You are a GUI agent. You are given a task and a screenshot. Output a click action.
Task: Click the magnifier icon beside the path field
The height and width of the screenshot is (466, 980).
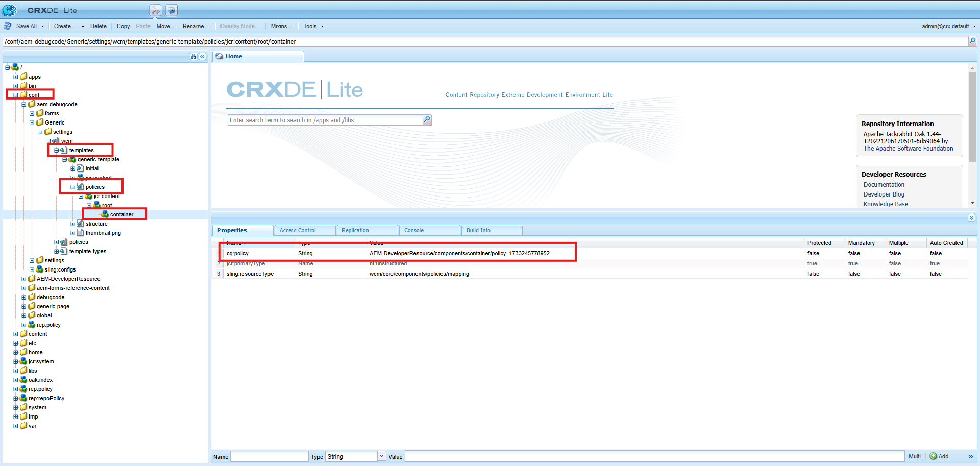tap(972, 41)
